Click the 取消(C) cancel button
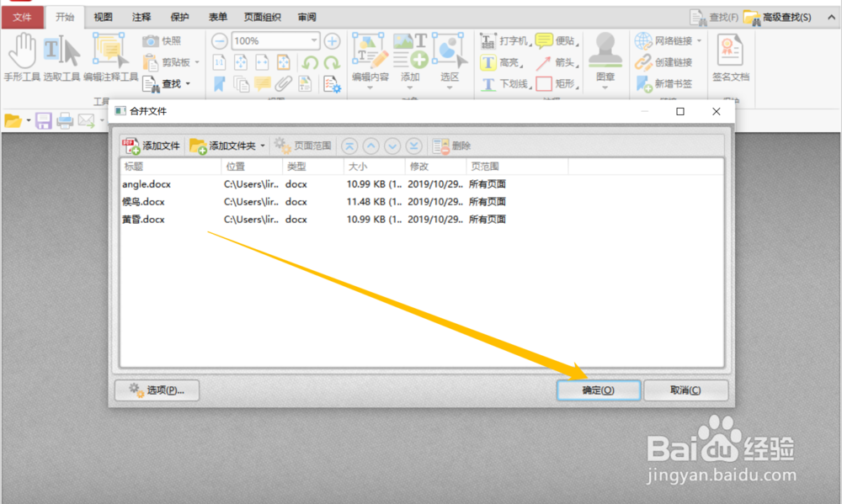842x504 pixels. (685, 390)
